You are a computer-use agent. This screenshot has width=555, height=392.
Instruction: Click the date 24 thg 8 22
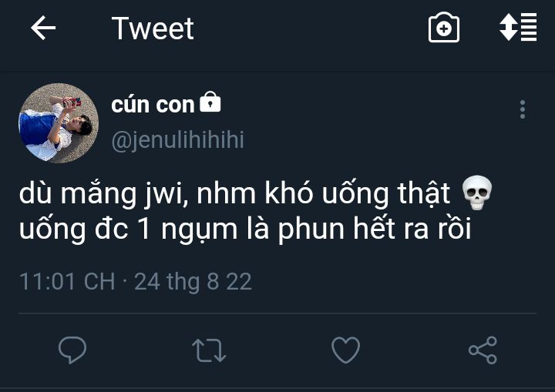(x=193, y=281)
